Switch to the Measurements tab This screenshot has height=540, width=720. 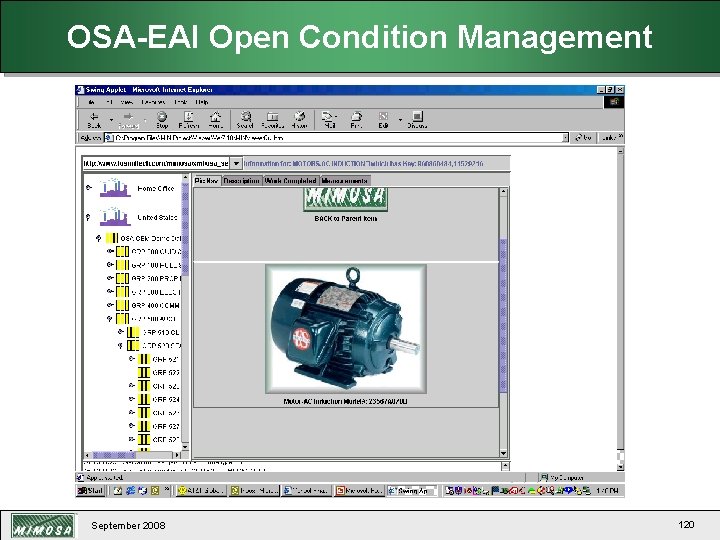pos(345,181)
